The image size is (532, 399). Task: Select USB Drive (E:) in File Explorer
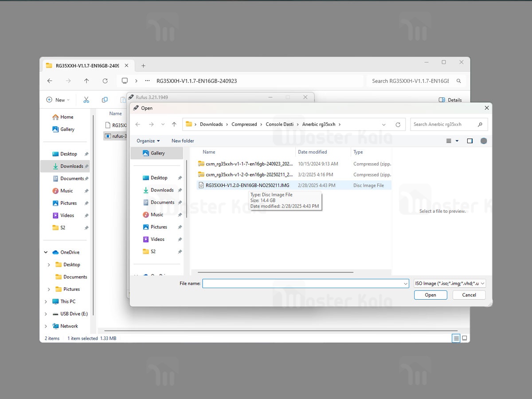tap(70, 314)
